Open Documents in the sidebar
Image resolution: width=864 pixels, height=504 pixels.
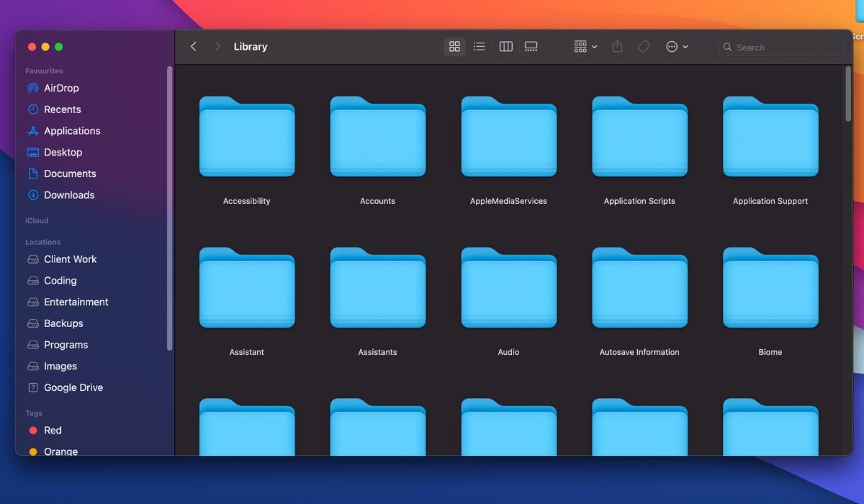(70, 174)
